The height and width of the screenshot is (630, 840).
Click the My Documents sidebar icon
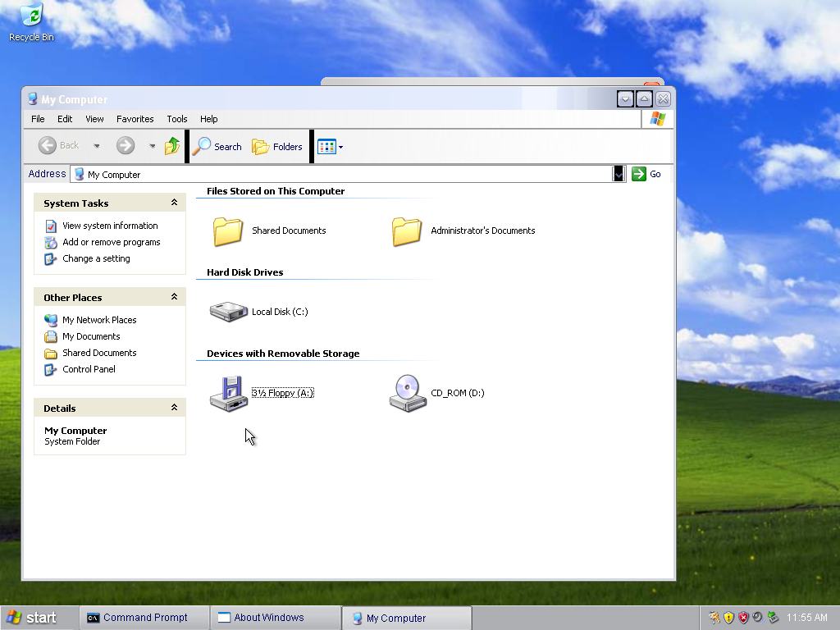pyautogui.click(x=51, y=337)
